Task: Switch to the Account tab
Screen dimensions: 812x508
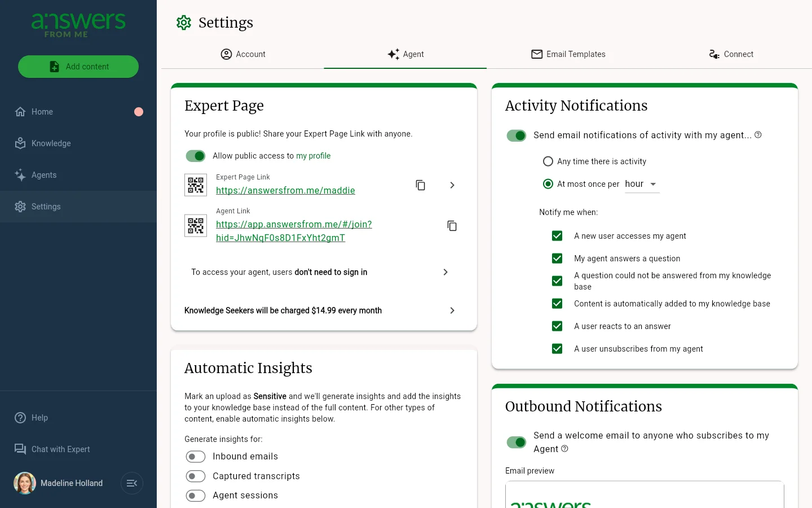Action: (x=242, y=54)
